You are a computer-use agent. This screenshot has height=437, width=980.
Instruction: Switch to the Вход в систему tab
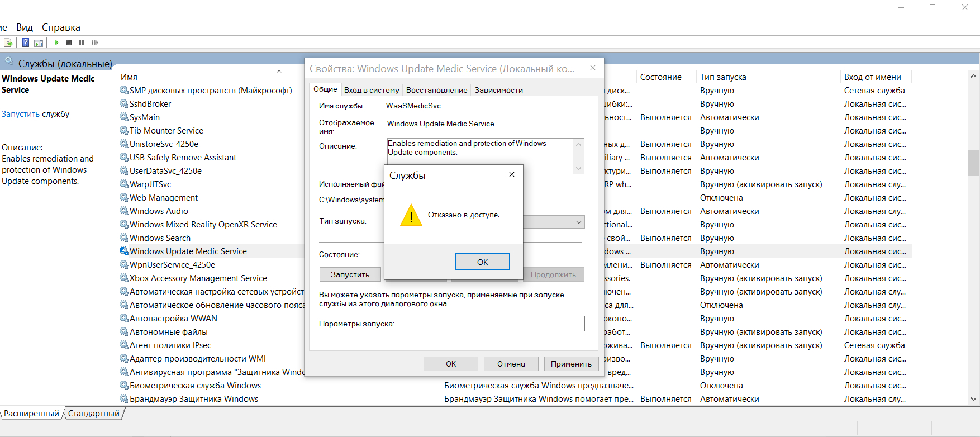(372, 90)
